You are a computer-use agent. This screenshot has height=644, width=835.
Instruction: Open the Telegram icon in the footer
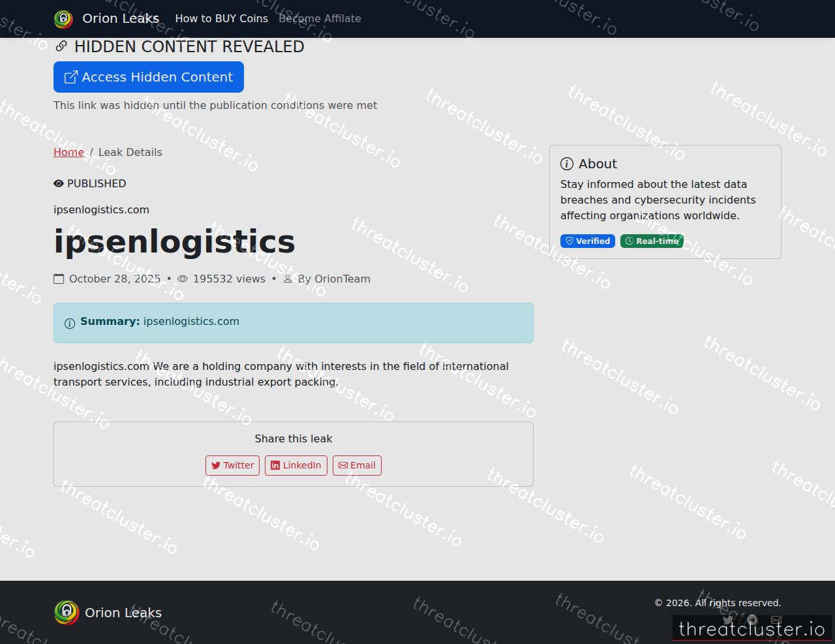click(x=751, y=620)
